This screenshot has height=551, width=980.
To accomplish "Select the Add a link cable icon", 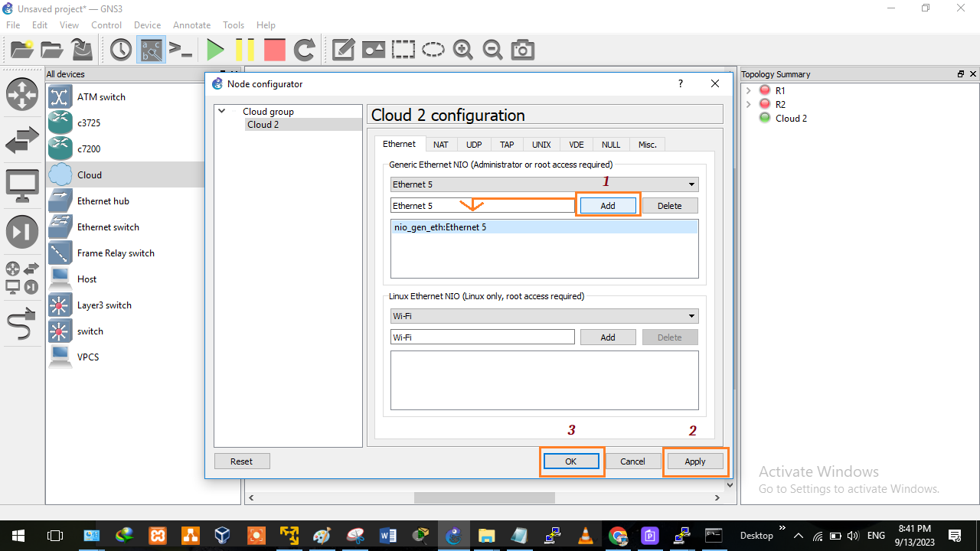I will tap(21, 327).
